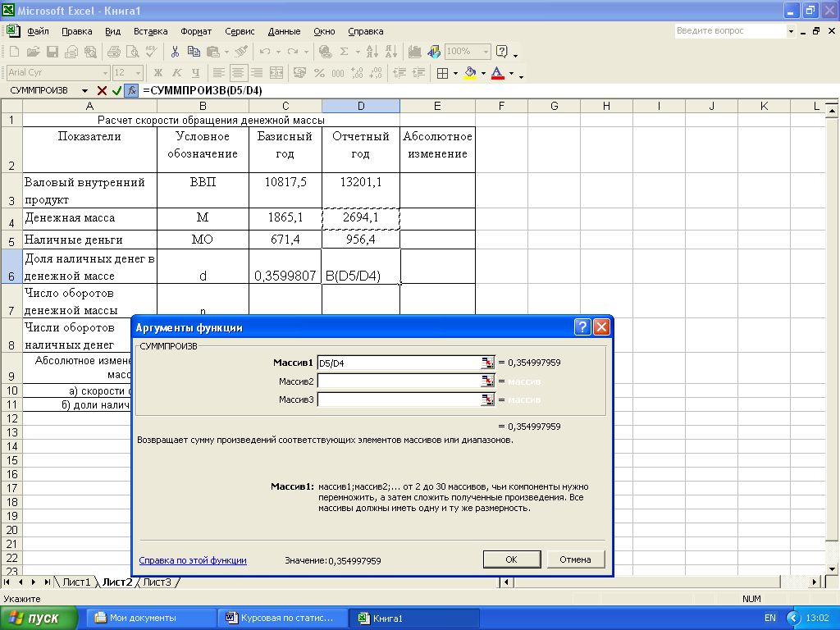Open the font size 12 dropdown
This screenshot has height=630, width=840.
[x=139, y=73]
